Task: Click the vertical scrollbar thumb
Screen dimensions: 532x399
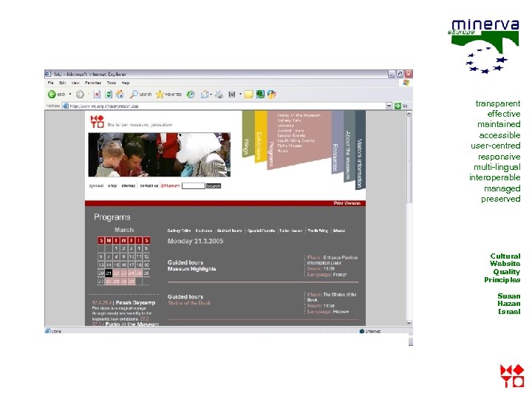Action: tap(409, 160)
